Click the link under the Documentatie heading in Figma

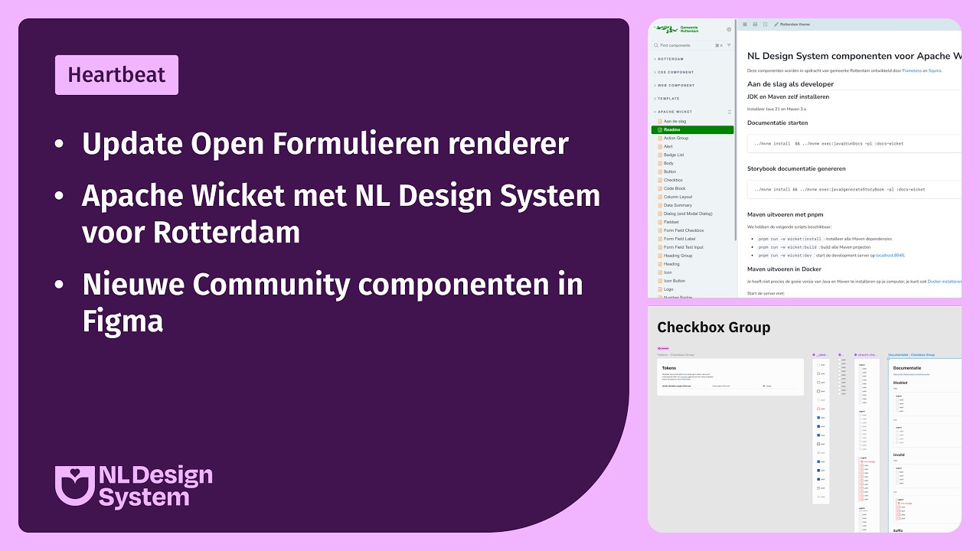pos(911,374)
